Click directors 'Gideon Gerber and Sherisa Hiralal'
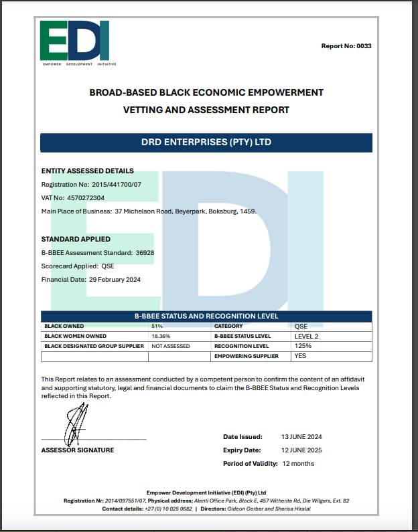 [x=269, y=509]
